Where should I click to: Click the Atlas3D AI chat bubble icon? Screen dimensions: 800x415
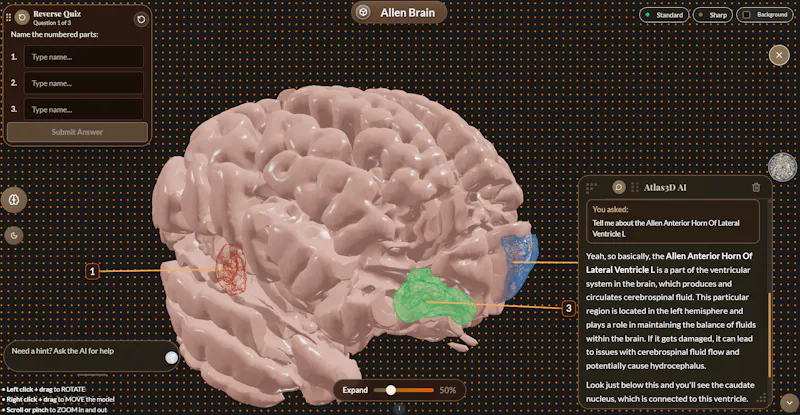point(619,187)
